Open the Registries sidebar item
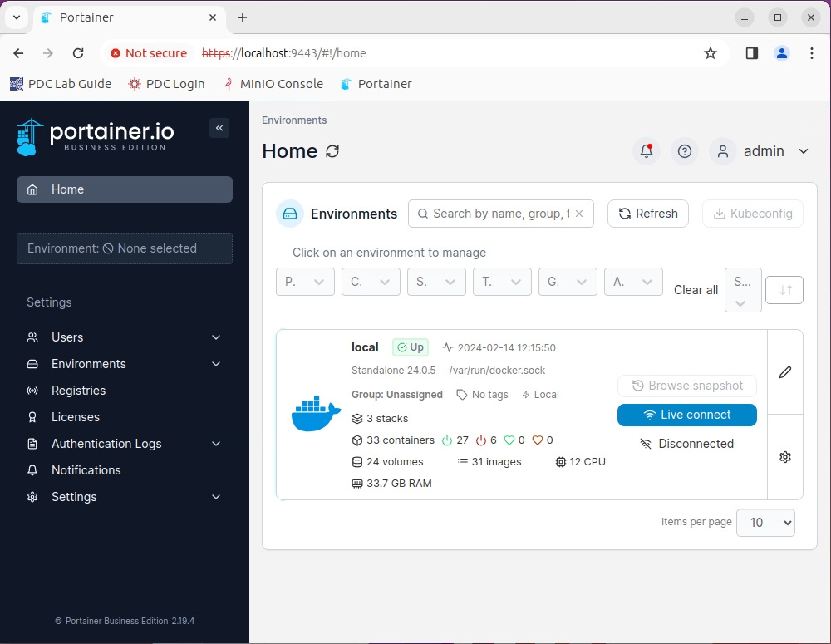 pos(78,391)
